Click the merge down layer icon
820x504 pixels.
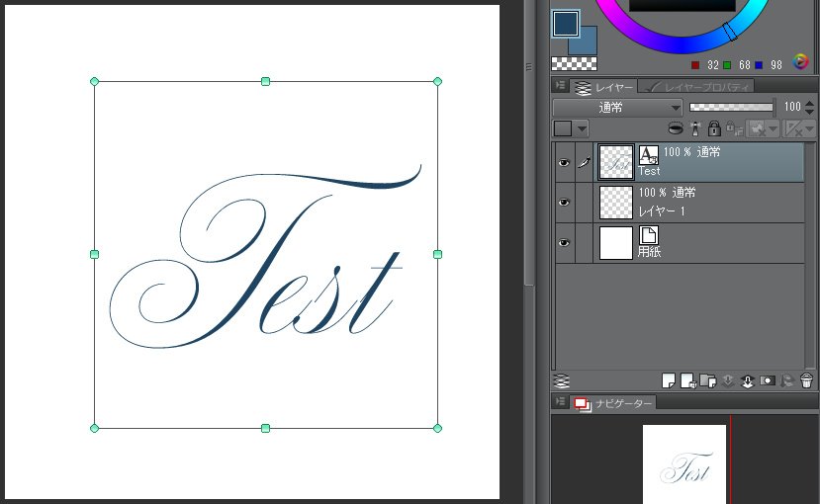[x=748, y=380]
